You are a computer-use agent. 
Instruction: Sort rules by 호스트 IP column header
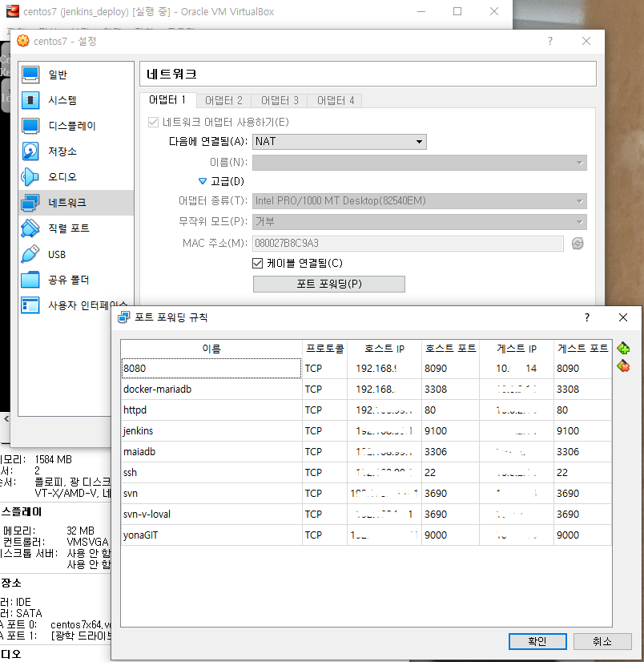(384, 349)
